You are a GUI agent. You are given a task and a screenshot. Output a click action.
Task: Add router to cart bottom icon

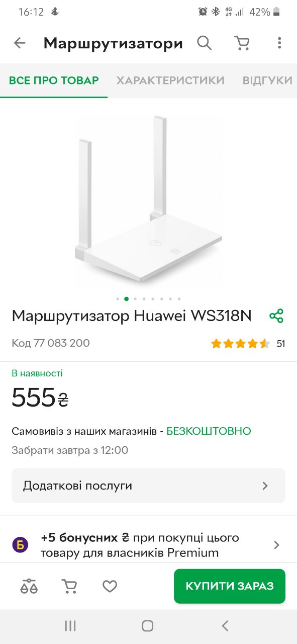[x=69, y=586]
